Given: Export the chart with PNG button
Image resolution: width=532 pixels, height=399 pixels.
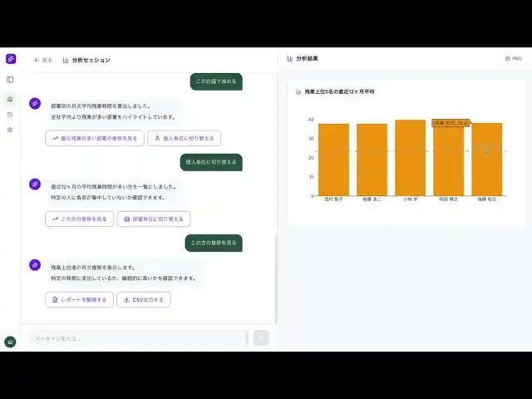Looking at the screenshot, I should click(513, 59).
